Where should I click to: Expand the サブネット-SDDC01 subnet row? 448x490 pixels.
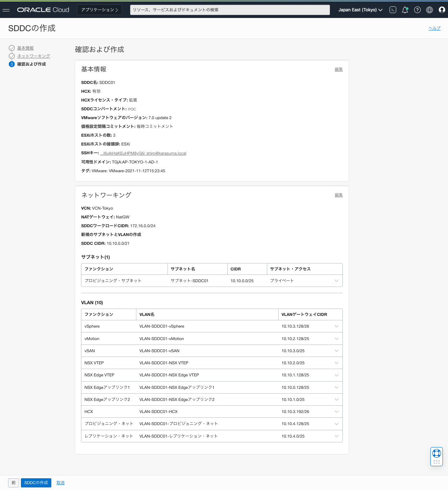pos(336,281)
